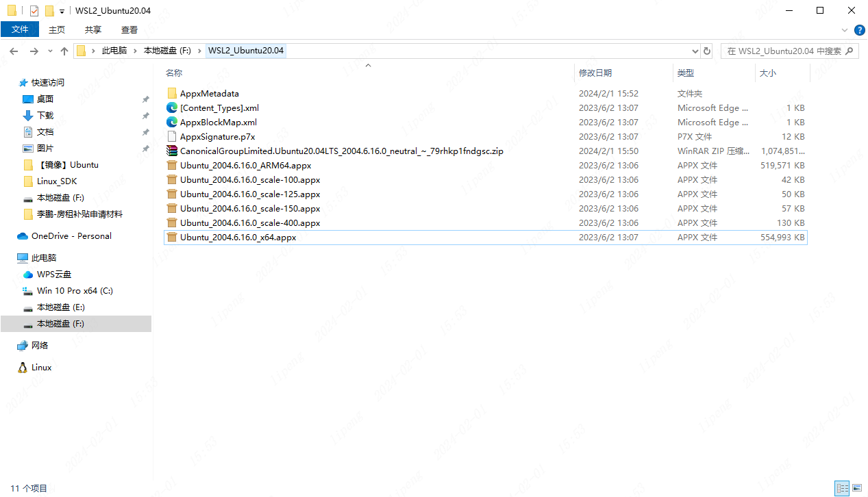Open 快速访问 in the navigation pane

[48, 82]
